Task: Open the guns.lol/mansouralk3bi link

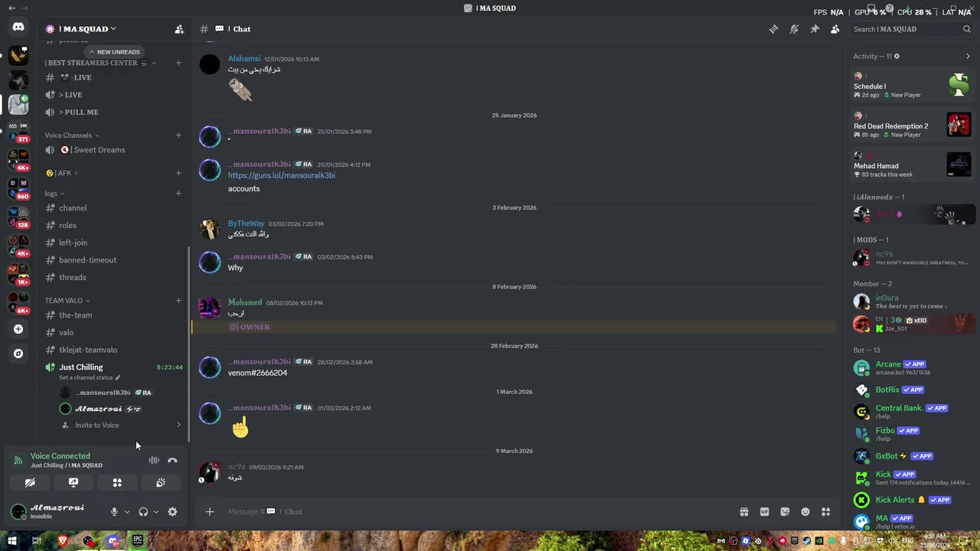Action: pos(282,175)
